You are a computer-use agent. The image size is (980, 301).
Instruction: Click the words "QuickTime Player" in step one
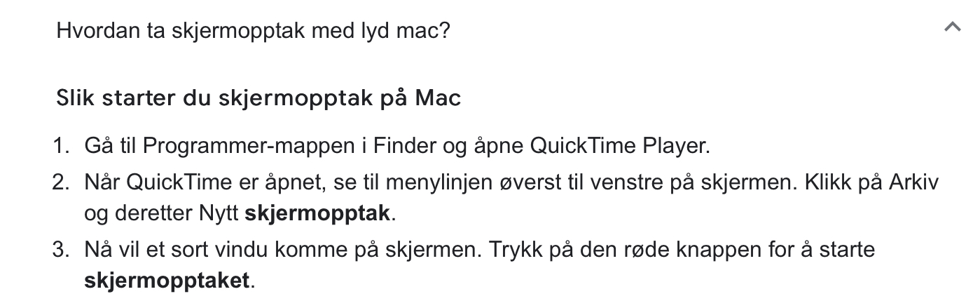point(619,147)
